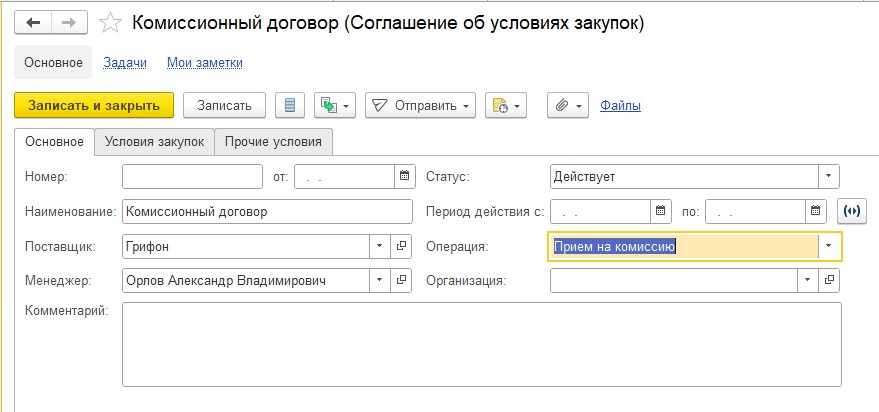Expand the Статус dropdown list

829,177
